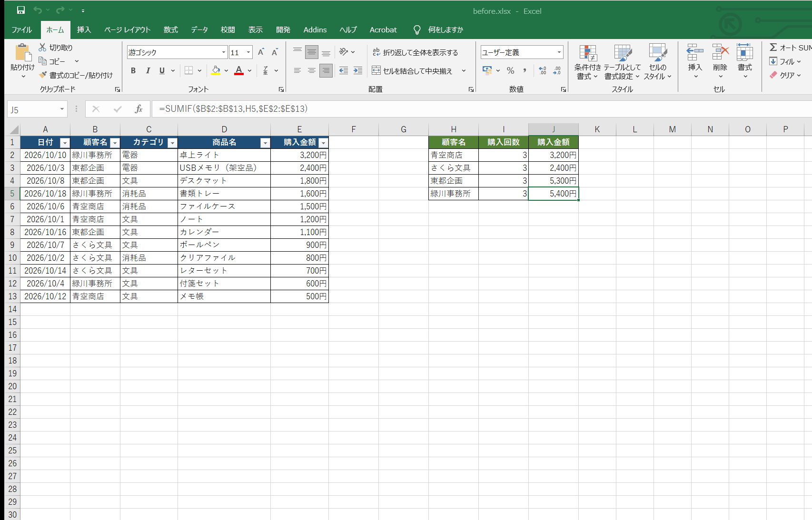Image resolution: width=812 pixels, height=520 pixels.
Task: Click the Comma Style icon
Action: [x=525, y=70]
